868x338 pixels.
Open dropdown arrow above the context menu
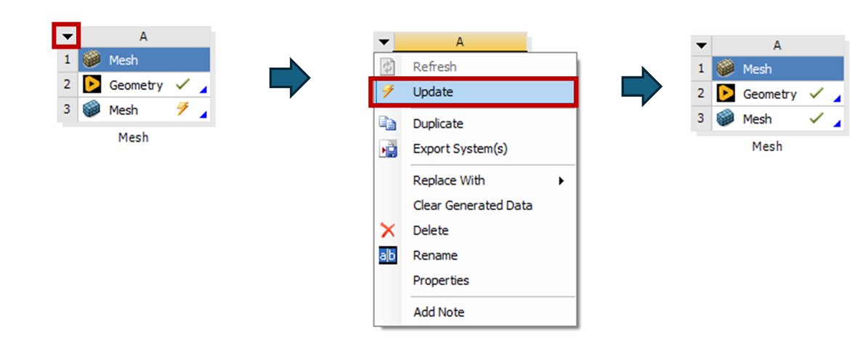(x=384, y=42)
